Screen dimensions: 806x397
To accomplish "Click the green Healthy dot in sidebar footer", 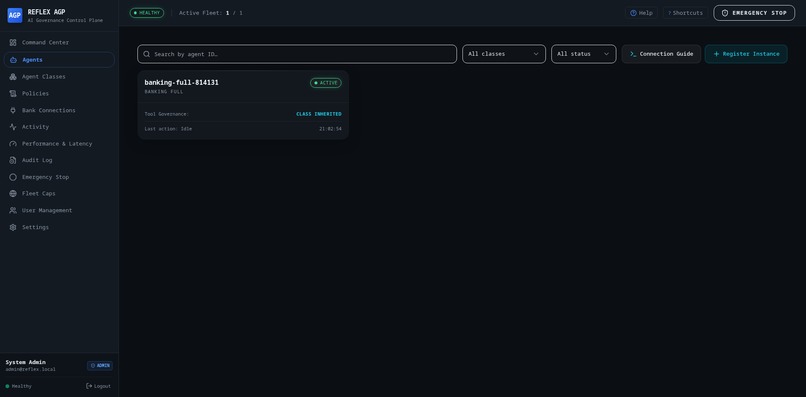I will click(7, 386).
